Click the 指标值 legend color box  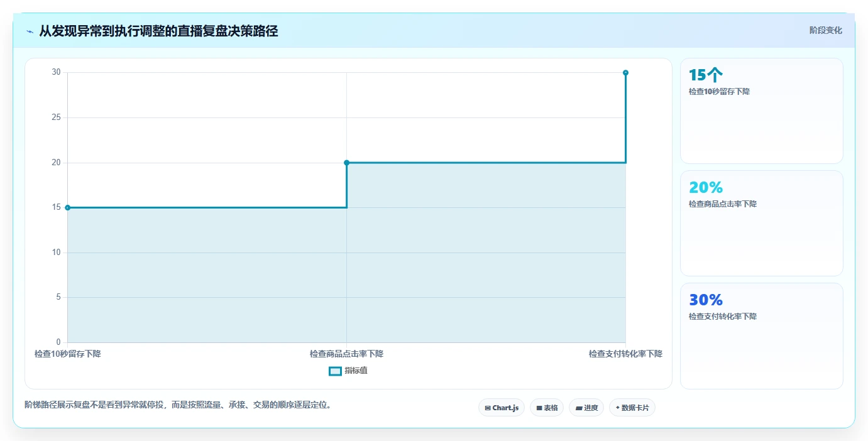(336, 371)
